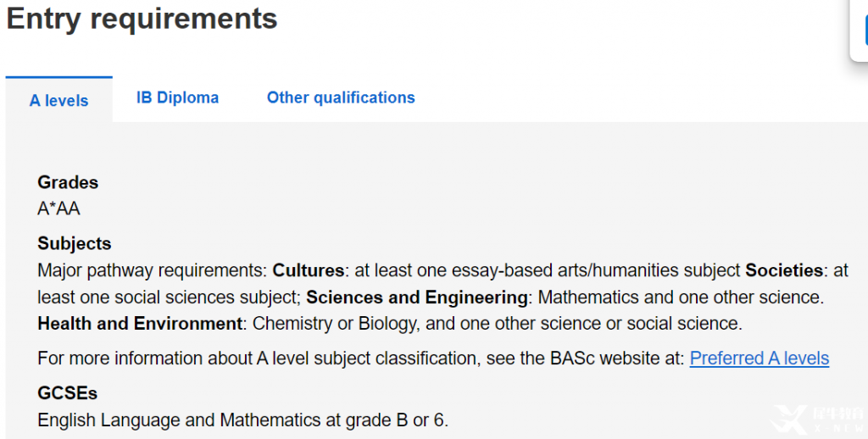Click the Subjects heading
The width and height of the screenshot is (868, 439).
75,243
